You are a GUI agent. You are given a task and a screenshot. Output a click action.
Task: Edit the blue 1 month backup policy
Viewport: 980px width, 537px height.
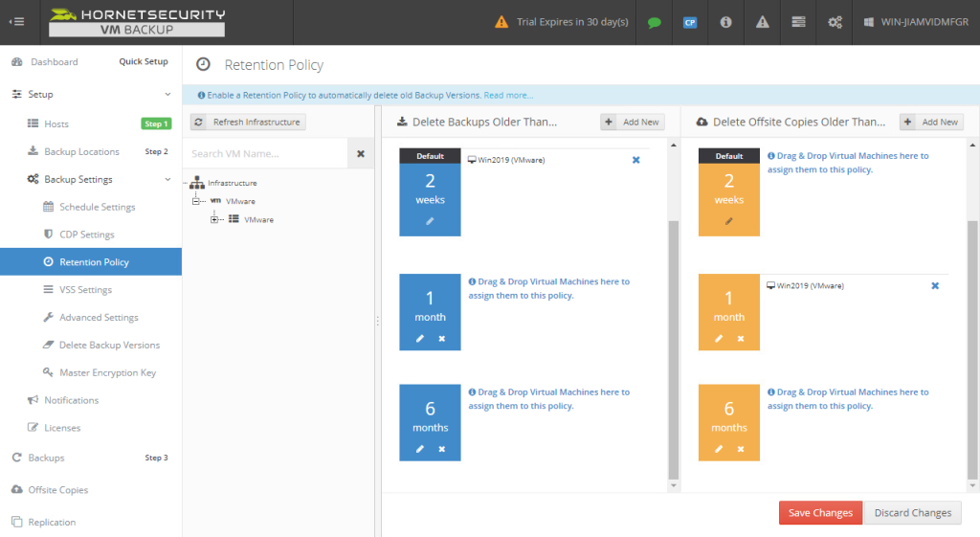click(420, 338)
